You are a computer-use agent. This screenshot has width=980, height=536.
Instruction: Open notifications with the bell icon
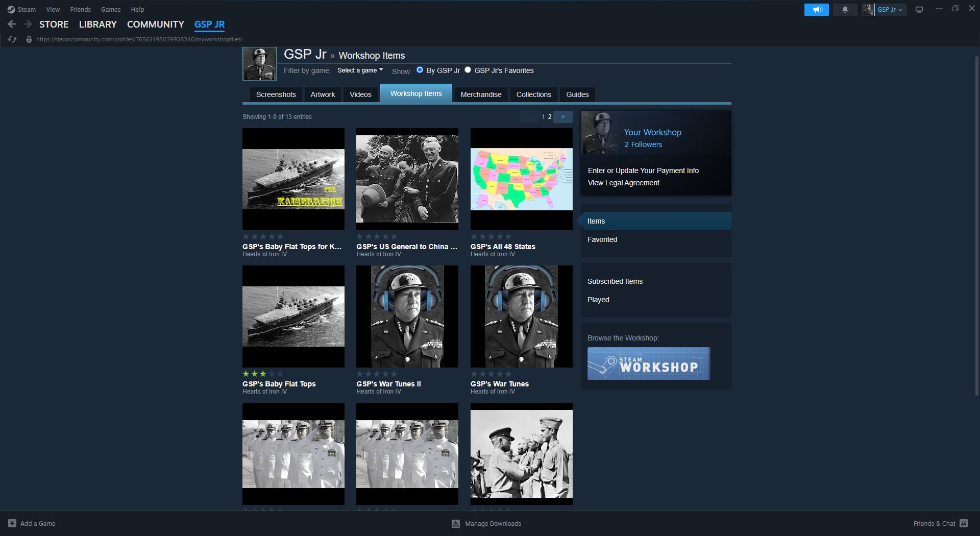845,9
